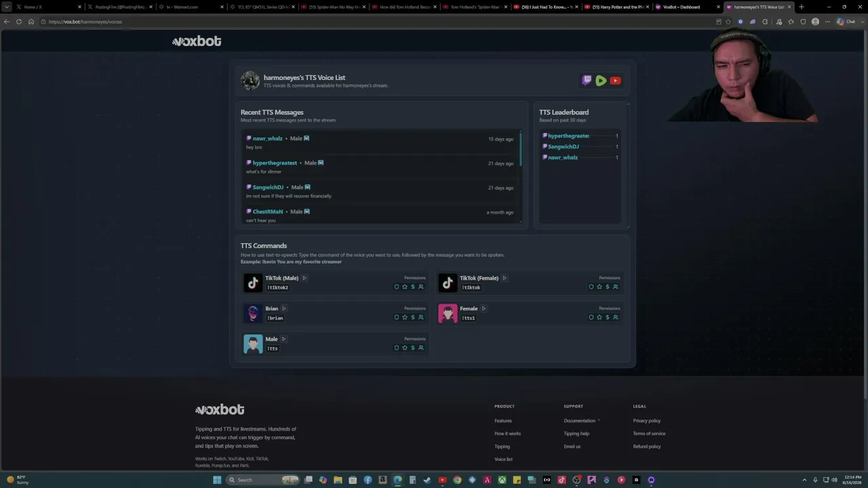
Task: Click the VoxBot logo in the header
Action: [197, 41]
